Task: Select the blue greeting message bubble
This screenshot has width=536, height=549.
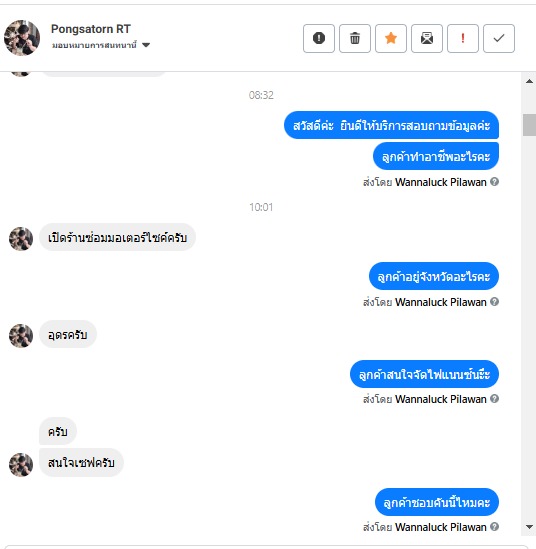Action: pos(391,125)
